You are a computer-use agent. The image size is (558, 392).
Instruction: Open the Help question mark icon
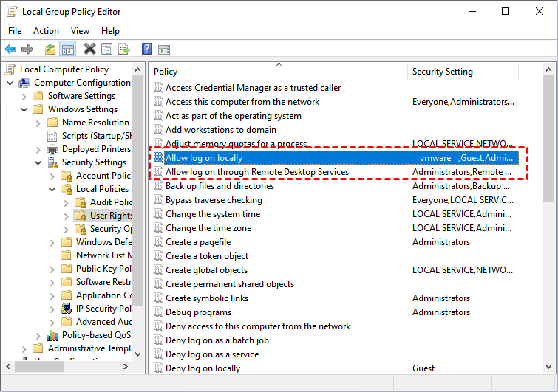[x=146, y=49]
